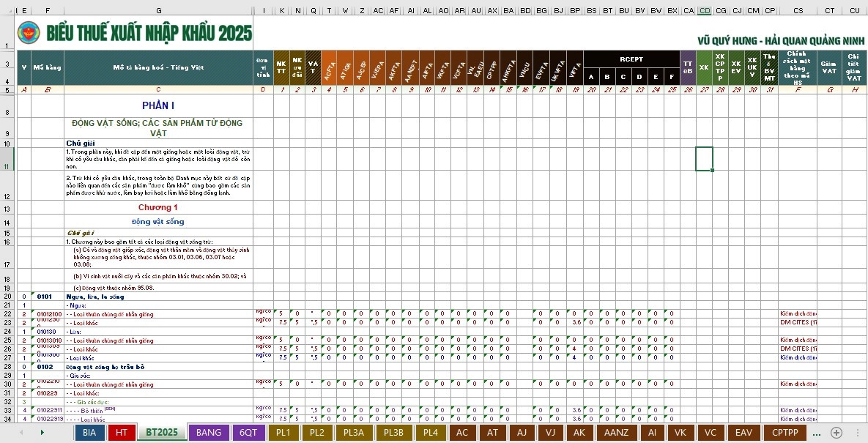Switch to the AANZ sheet tab
The image size is (868, 443).
click(x=617, y=433)
